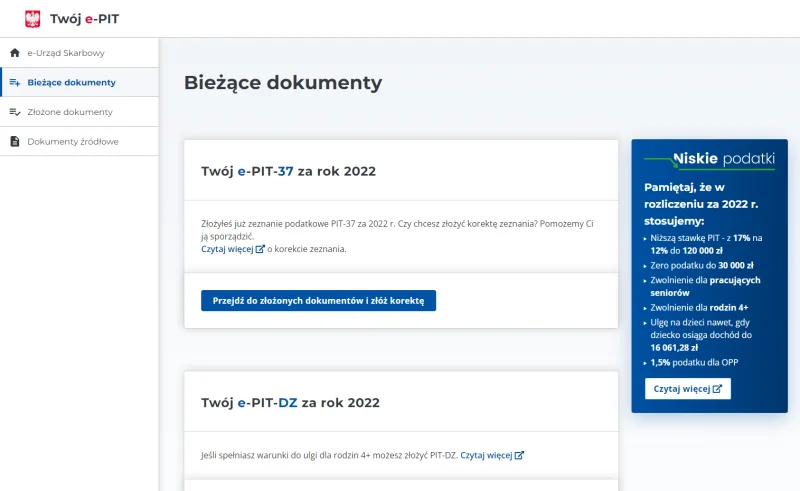Click text Zero podatku do 30 000 zł
The height and width of the screenshot is (491, 800).
[702, 265]
